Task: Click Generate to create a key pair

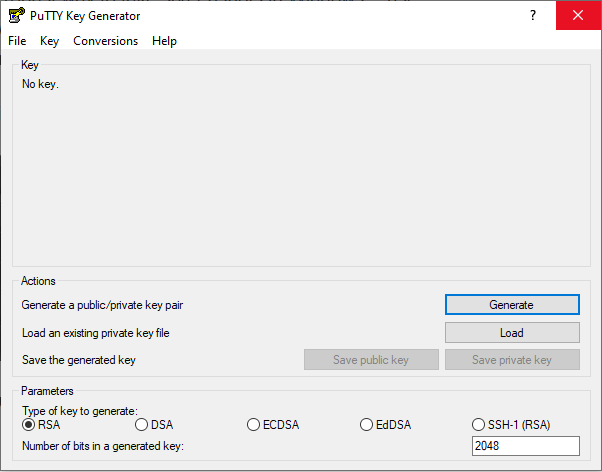Action: [x=512, y=305]
